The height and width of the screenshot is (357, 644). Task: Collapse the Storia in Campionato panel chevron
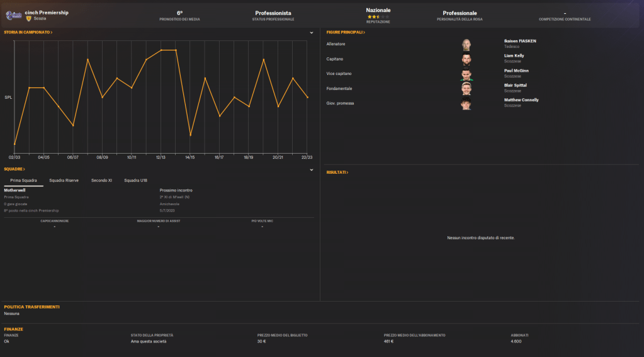(311, 32)
